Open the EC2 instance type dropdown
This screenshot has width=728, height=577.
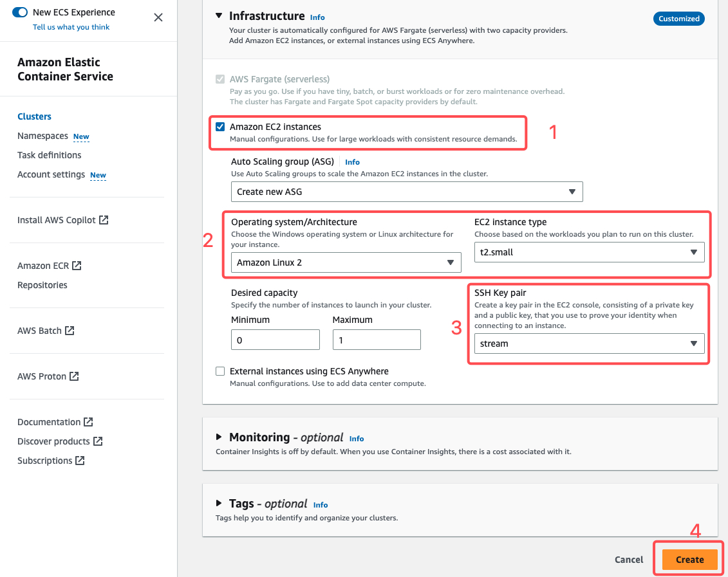[x=589, y=252]
